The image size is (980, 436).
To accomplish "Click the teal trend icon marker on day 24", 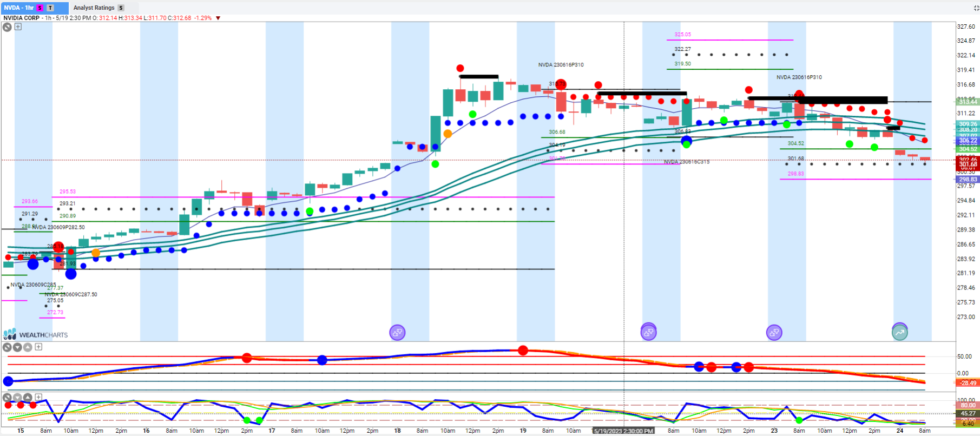I will (x=900, y=332).
